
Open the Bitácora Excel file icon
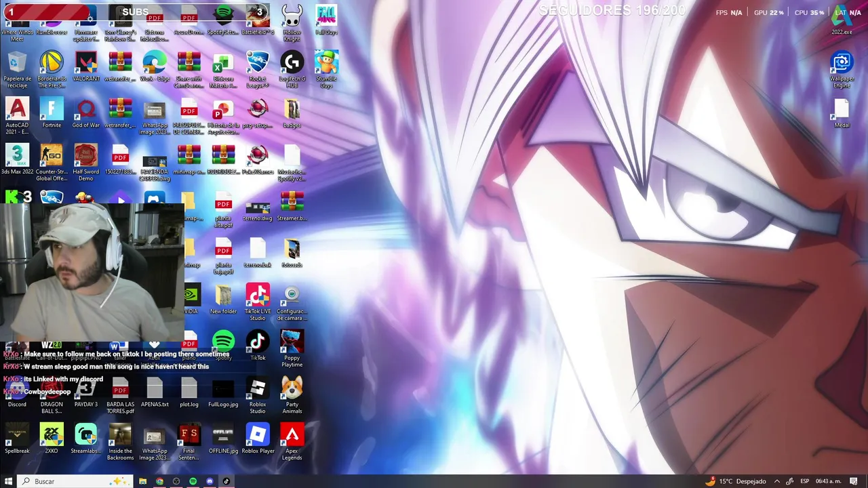(223, 69)
